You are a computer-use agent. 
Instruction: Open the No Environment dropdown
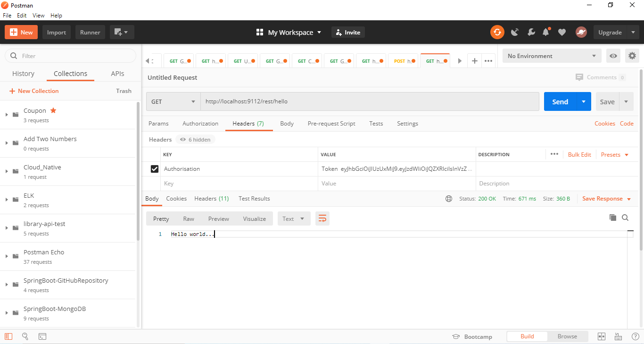pyautogui.click(x=552, y=56)
